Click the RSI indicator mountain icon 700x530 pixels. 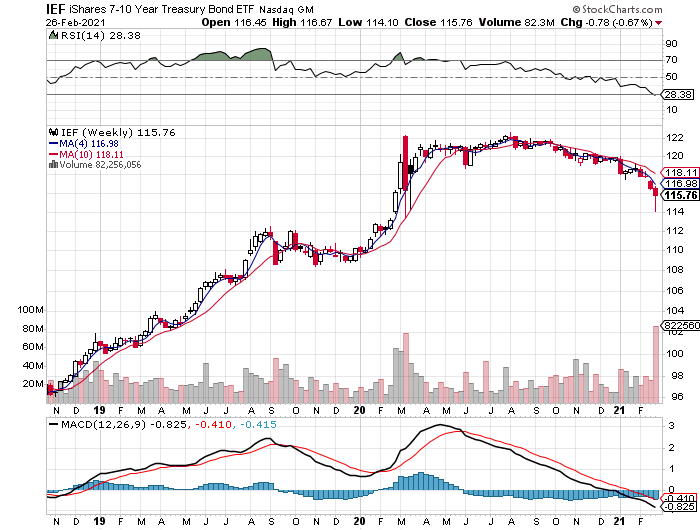point(53,35)
